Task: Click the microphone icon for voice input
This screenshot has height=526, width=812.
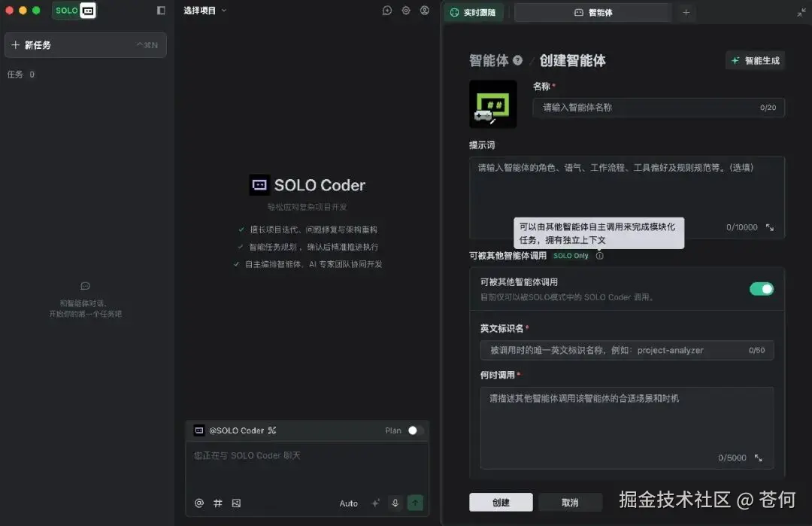Action: pyautogui.click(x=395, y=503)
